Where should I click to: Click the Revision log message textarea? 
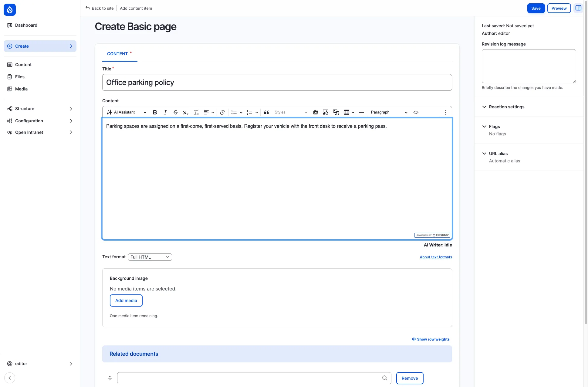pyautogui.click(x=529, y=66)
